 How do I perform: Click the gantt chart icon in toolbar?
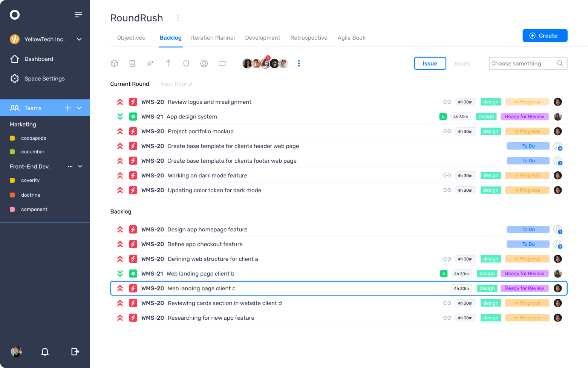click(150, 63)
